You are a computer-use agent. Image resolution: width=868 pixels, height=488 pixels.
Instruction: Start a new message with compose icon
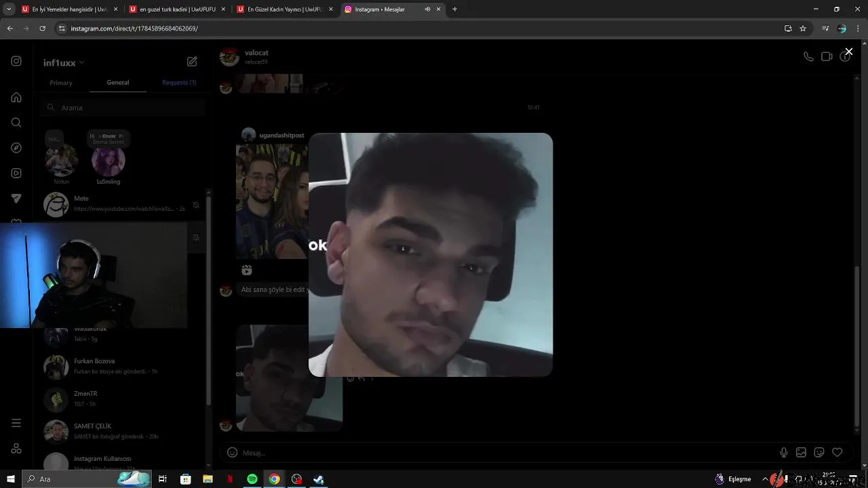click(x=192, y=62)
